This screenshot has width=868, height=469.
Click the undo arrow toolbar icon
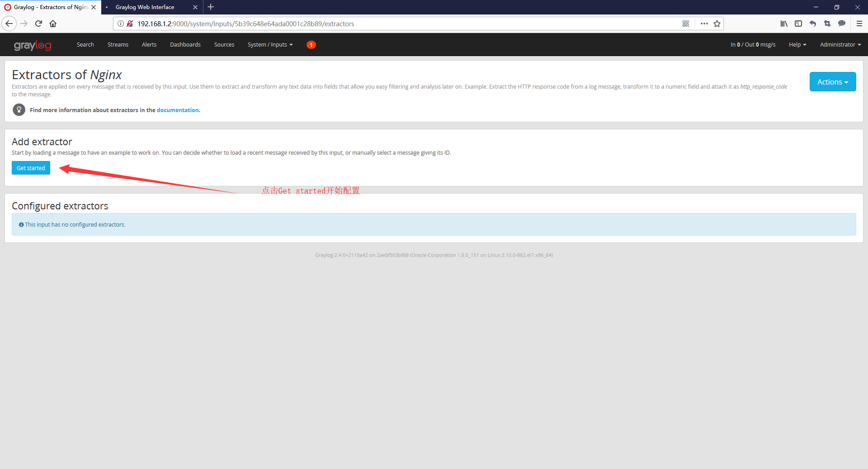[x=813, y=24]
